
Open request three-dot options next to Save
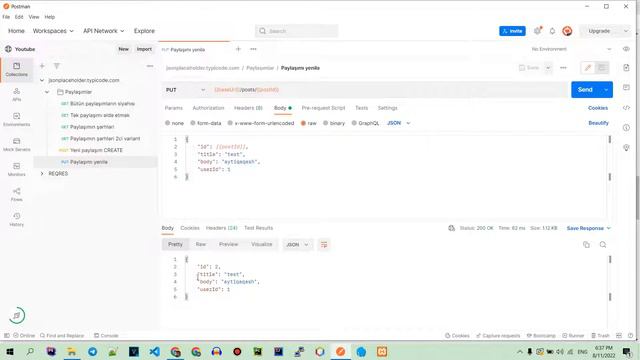point(563,68)
